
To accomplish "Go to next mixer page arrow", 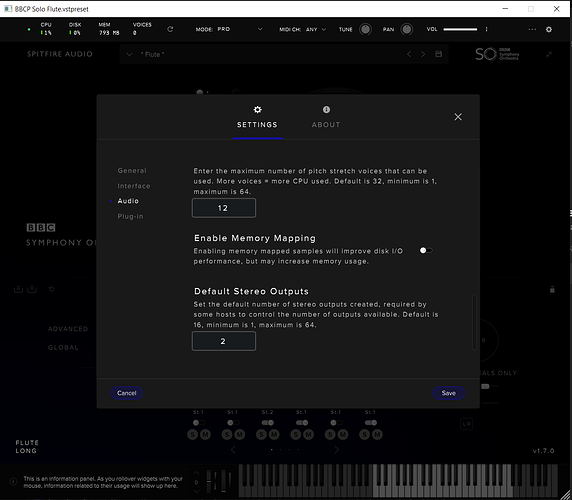I will 336,450.
